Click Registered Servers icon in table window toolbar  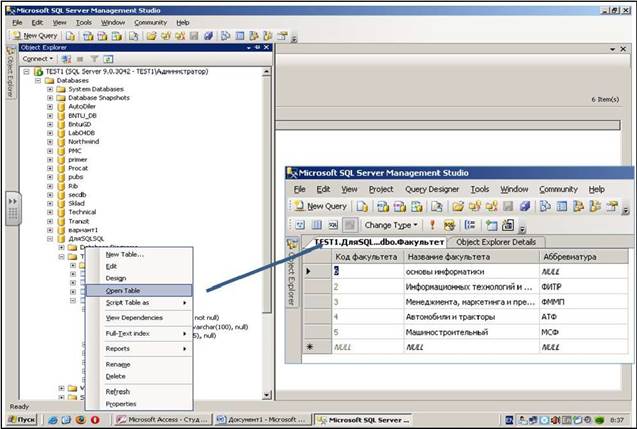545,206
